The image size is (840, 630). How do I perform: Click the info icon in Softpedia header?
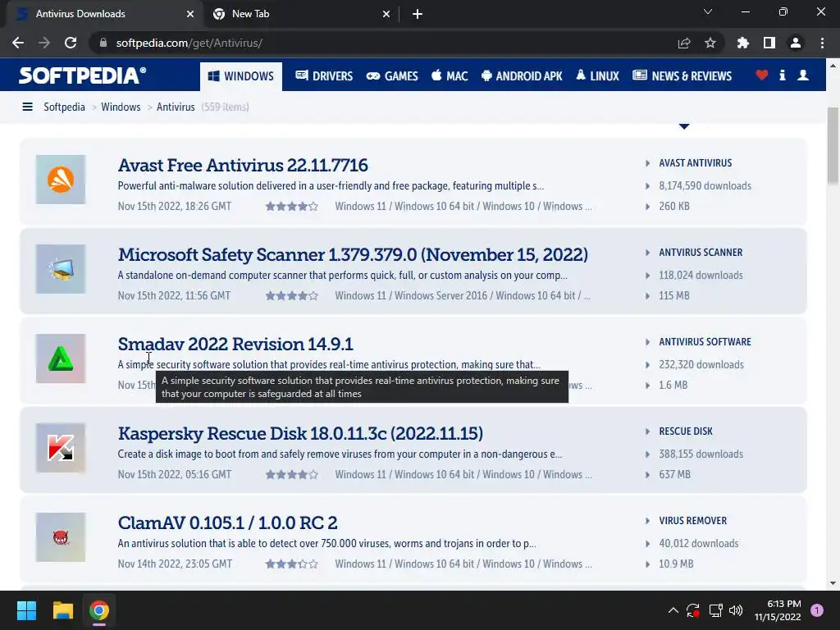(x=783, y=75)
